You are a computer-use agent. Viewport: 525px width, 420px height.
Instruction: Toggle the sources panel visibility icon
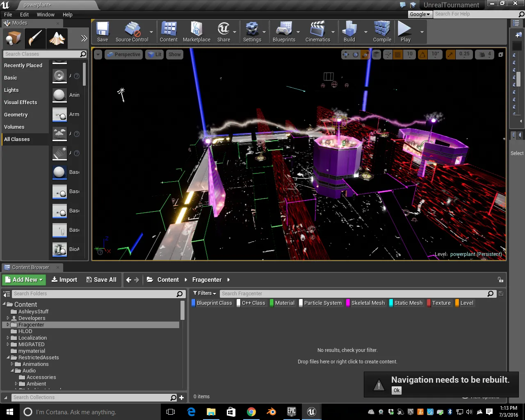7,294
